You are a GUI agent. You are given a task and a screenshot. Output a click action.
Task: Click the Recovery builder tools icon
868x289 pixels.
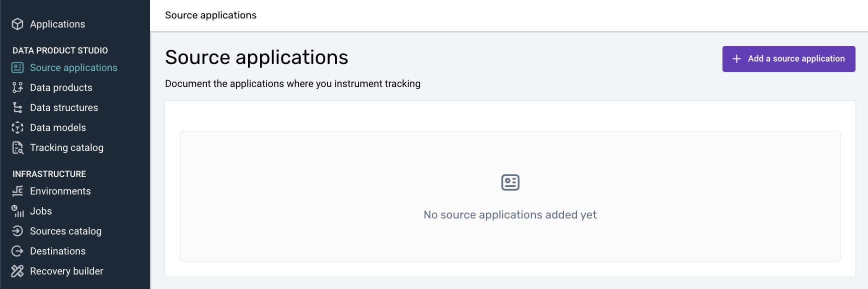coord(17,271)
